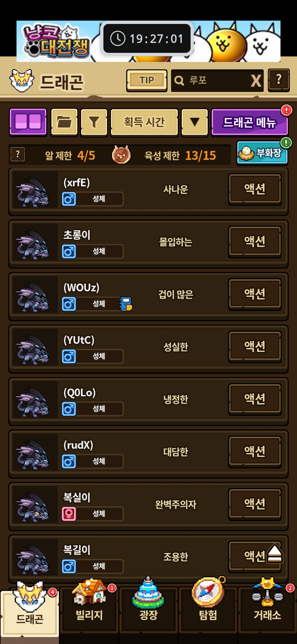
Task: Go to the 거래소 tab
Action: click(x=268, y=609)
